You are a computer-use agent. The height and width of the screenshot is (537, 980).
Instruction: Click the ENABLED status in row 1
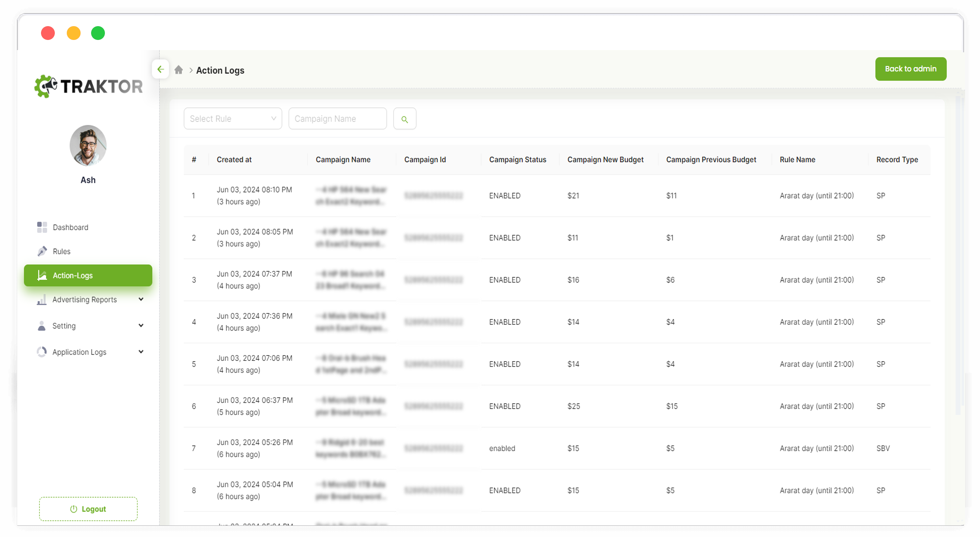[505, 196]
